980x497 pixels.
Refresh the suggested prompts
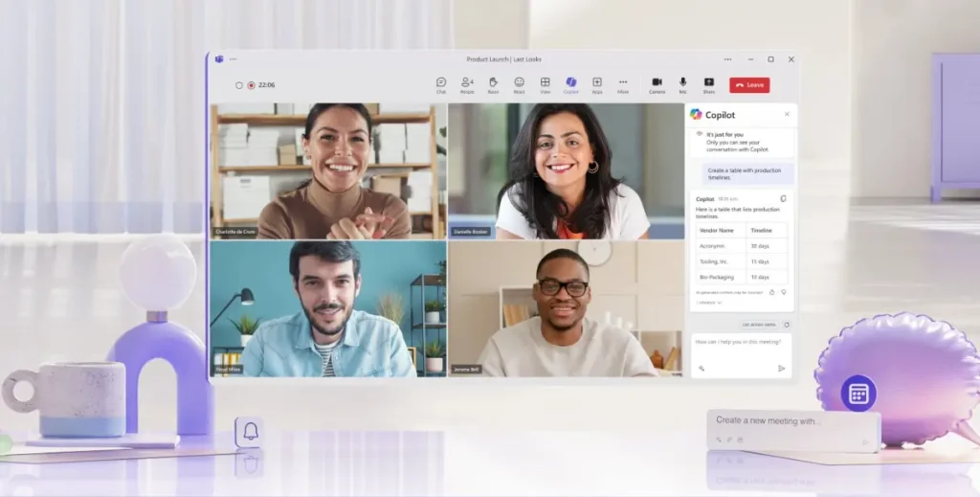tap(787, 325)
